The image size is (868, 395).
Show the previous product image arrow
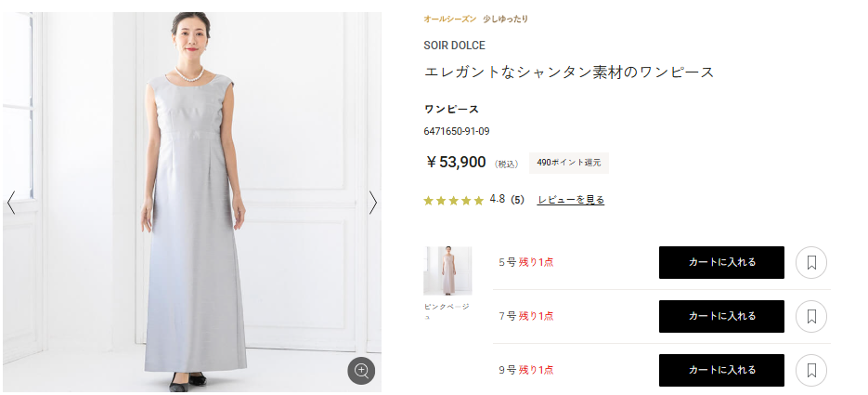tap(11, 203)
